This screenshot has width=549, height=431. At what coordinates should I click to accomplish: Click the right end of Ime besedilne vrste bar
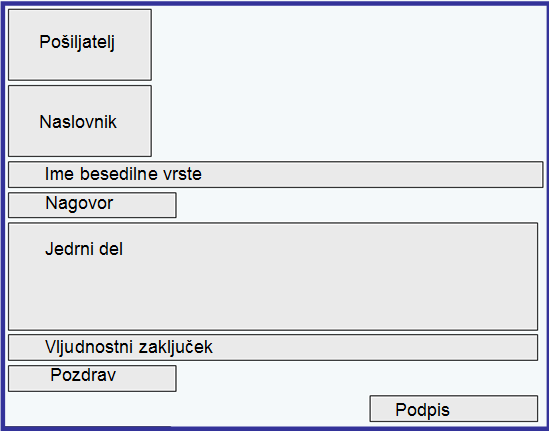click(525, 174)
